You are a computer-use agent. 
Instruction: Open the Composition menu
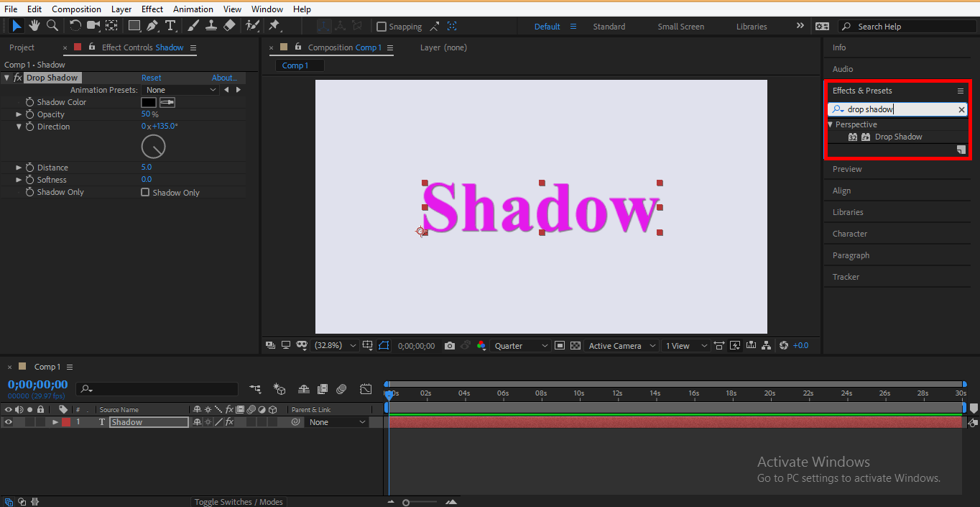pyautogui.click(x=76, y=9)
